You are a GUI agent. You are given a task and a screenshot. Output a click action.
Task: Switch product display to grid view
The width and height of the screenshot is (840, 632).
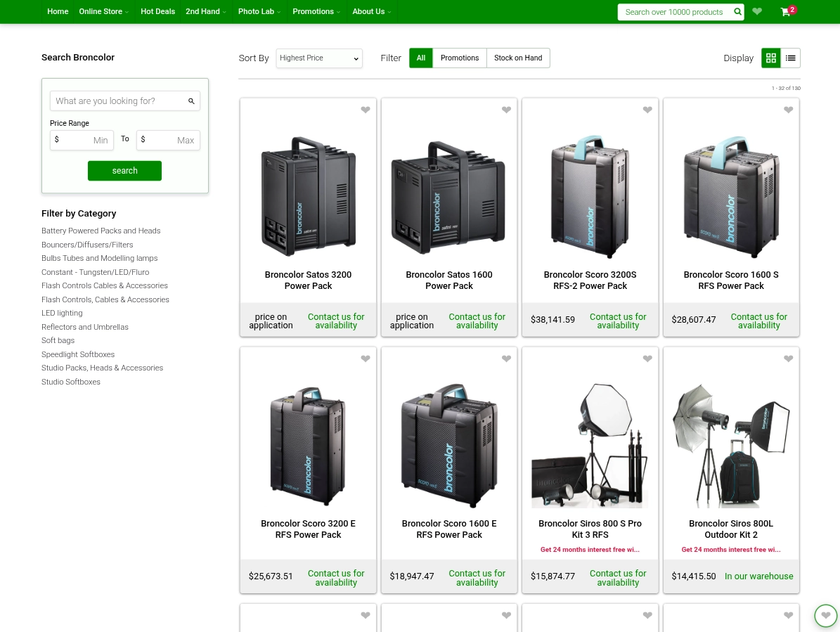770,58
